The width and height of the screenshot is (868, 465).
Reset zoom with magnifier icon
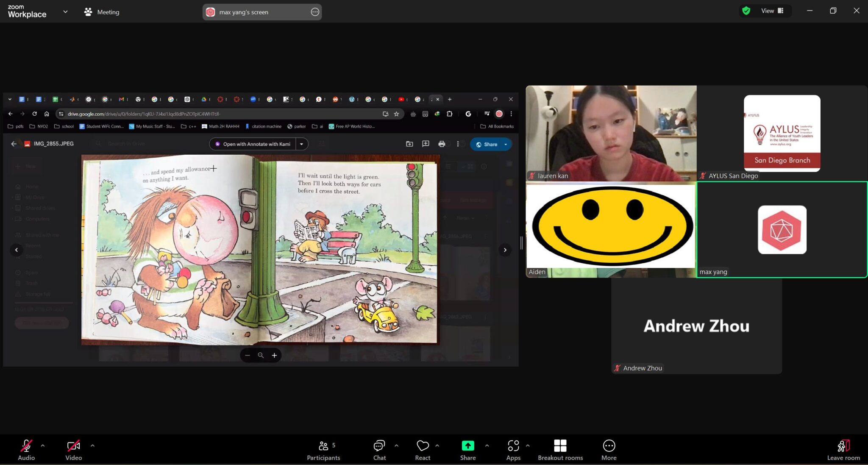click(x=261, y=355)
